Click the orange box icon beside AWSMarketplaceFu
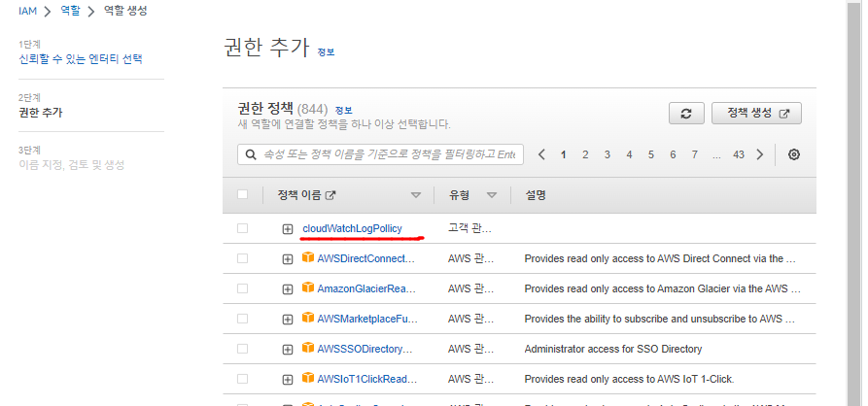Viewport: 868px width, 406px height. (308, 318)
